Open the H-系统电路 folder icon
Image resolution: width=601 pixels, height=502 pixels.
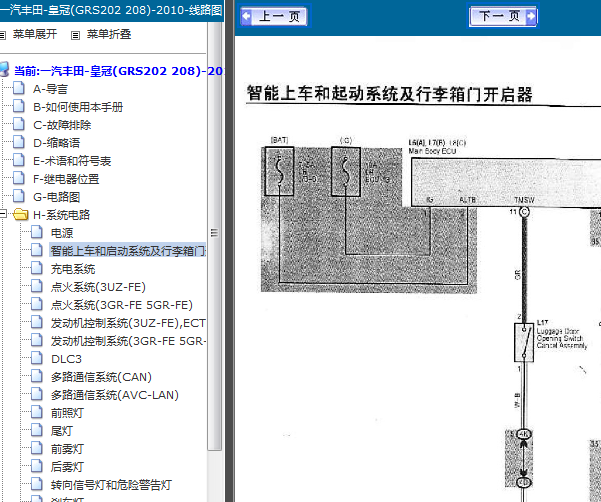20,214
